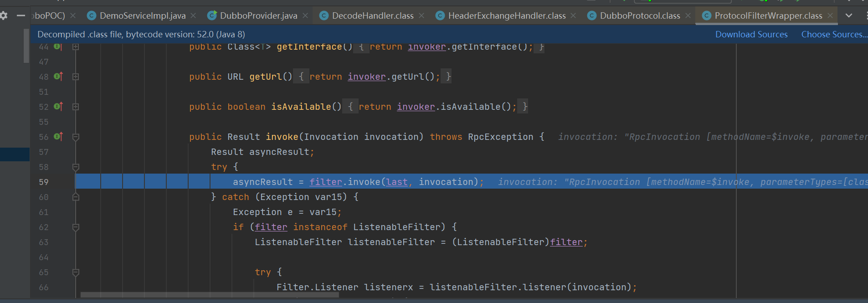Click implements-method gutter icon on line 48
Screen dimensions: 868x303
click(x=58, y=76)
